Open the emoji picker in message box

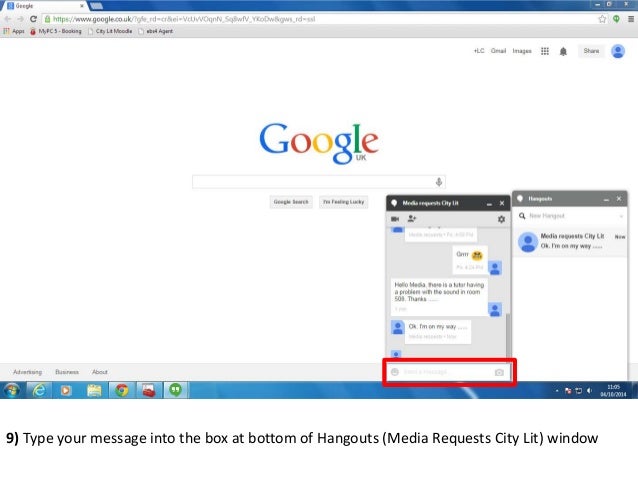point(394,372)
